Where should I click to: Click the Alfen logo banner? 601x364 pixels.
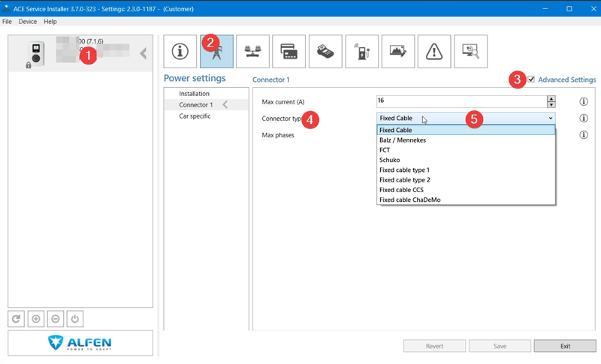tap(80, 342)
